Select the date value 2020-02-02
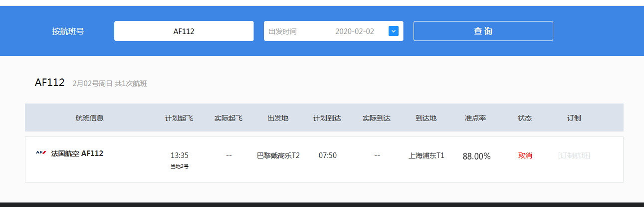 (x=355, y=31)
